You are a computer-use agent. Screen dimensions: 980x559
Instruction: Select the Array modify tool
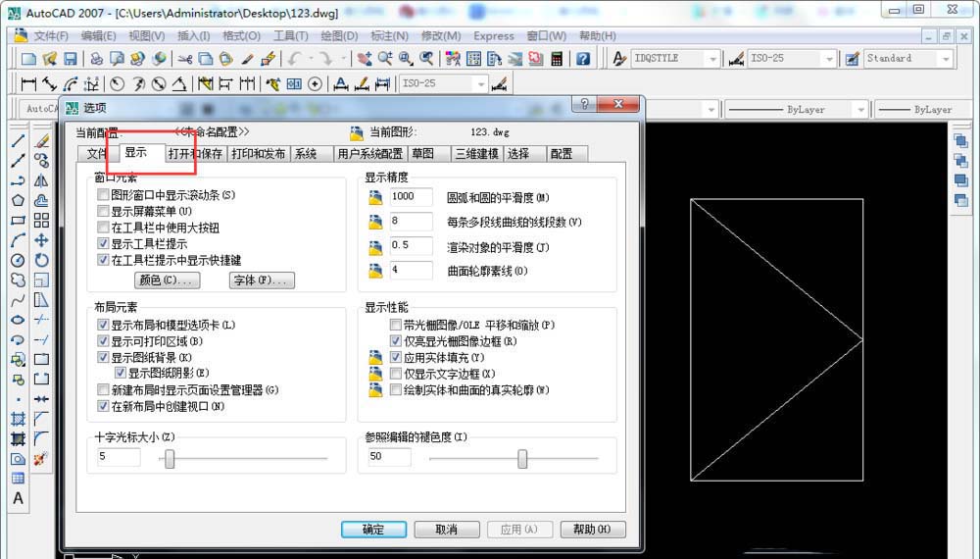click(x=41, y=220)
